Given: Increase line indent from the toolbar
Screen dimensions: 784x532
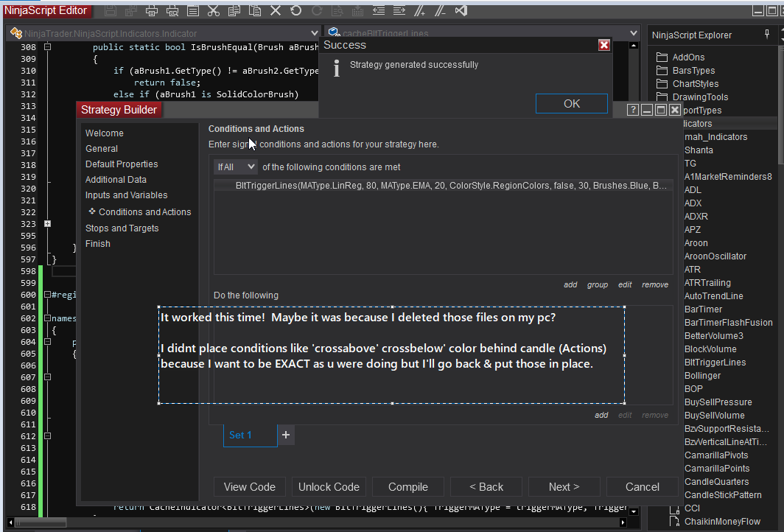Looking at the screenshot, I should tap(399, 10).
